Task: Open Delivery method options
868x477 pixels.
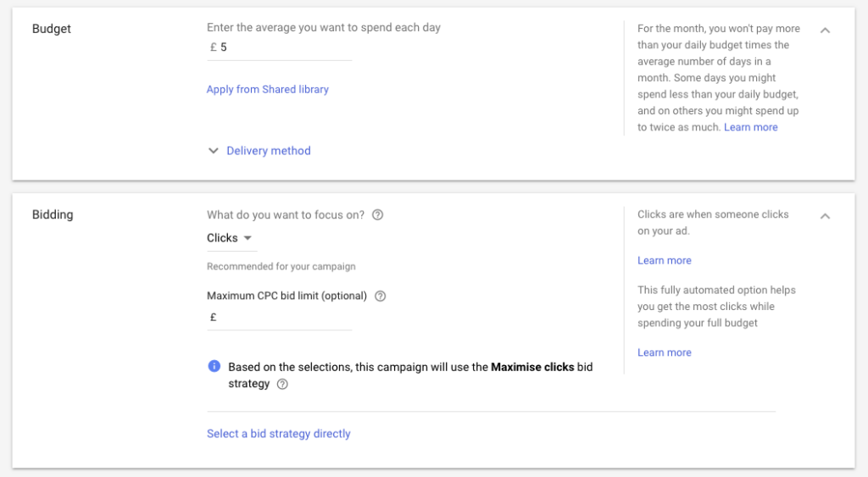Action: coord(269,151)
